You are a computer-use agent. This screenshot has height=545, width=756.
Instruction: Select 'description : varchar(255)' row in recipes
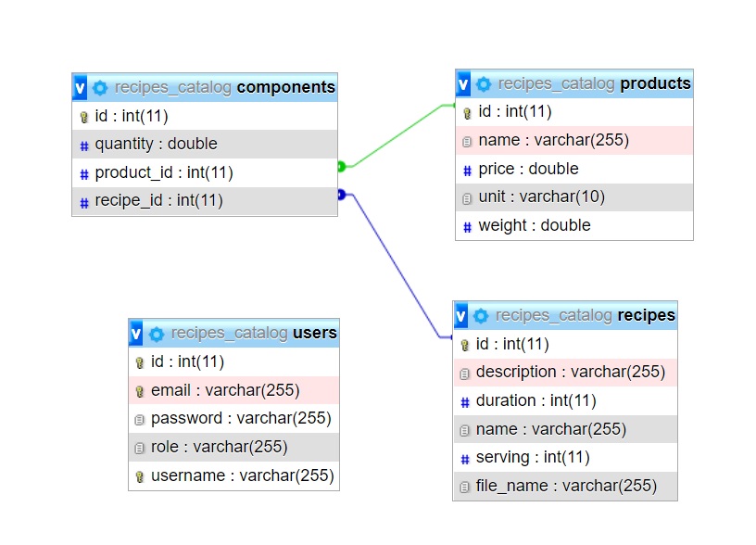[x=565, y=372]
